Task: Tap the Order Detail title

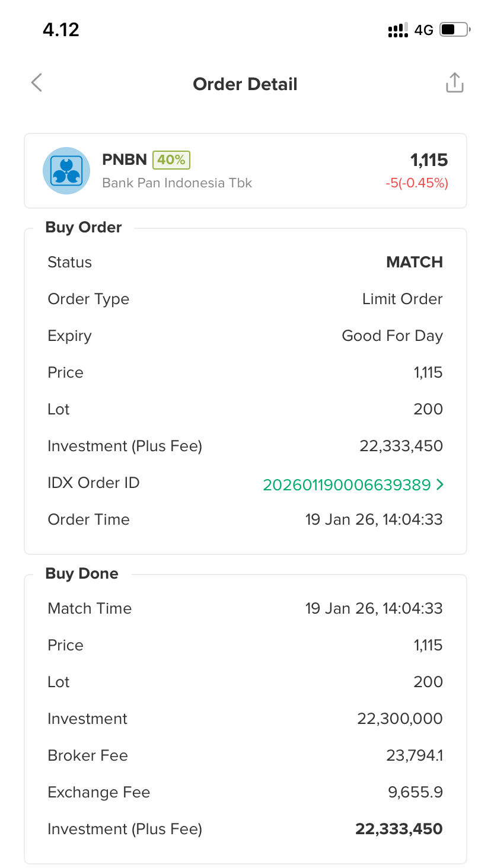Action: [x=245, y=84]
